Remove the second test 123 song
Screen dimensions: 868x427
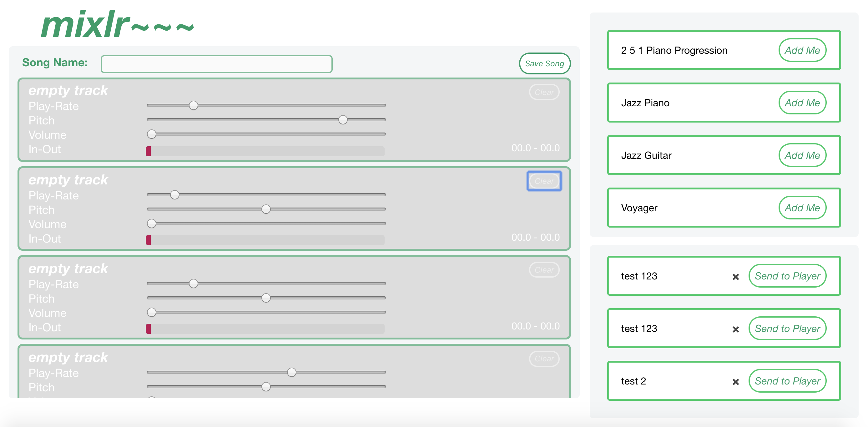[735, 329]
